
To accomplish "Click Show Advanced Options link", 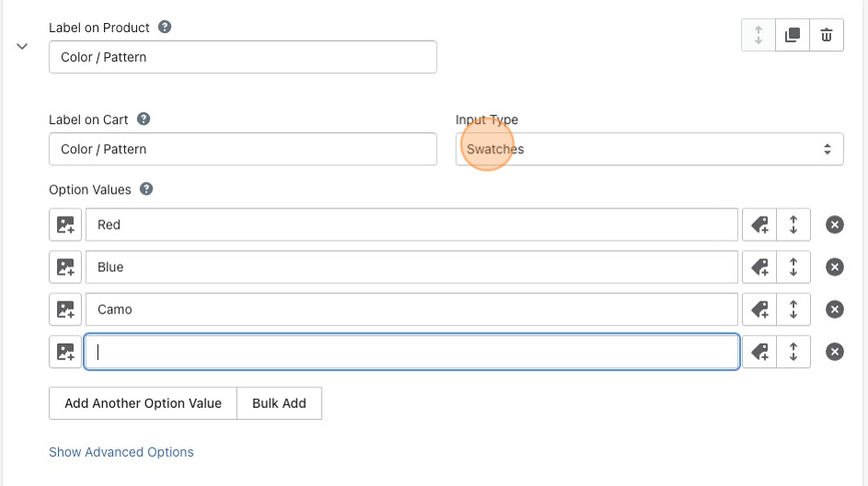I will tap(121, 452).
